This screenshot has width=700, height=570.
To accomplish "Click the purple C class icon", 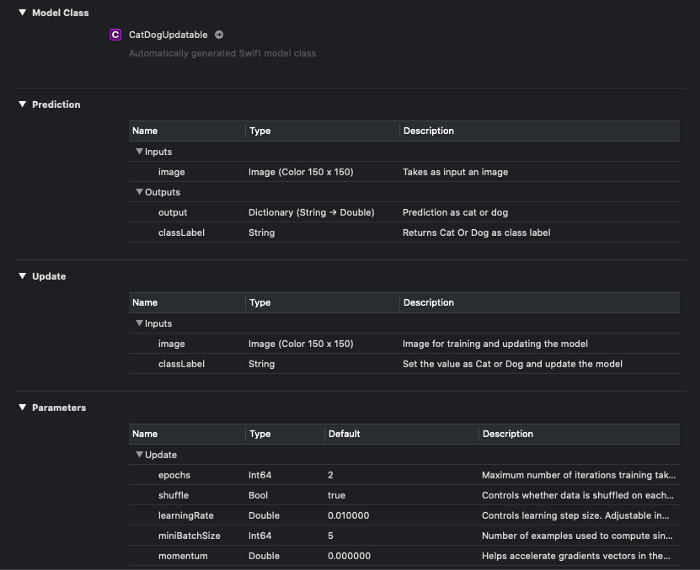I will pos(116,34).
